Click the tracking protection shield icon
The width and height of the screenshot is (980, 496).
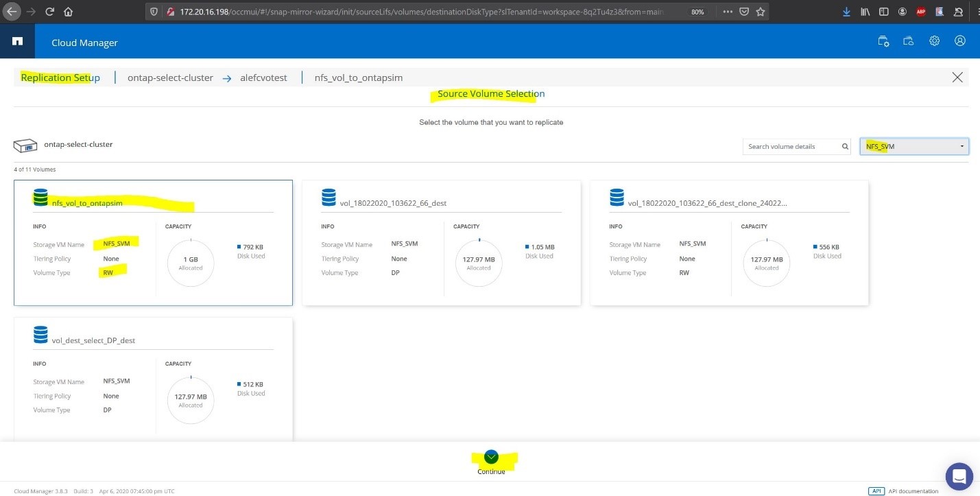[154, 12]
